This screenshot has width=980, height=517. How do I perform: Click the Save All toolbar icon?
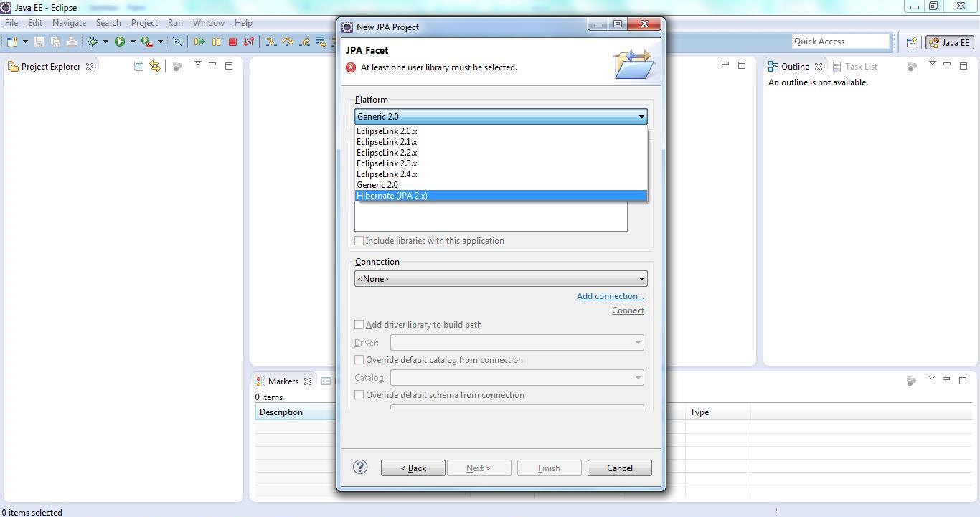tap(55, 42)
